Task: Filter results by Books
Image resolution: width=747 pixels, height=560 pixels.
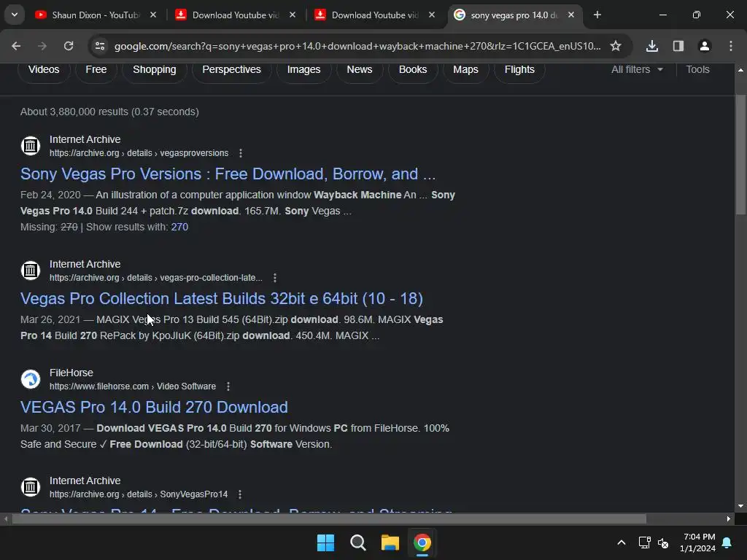Action: coord(413,69)
